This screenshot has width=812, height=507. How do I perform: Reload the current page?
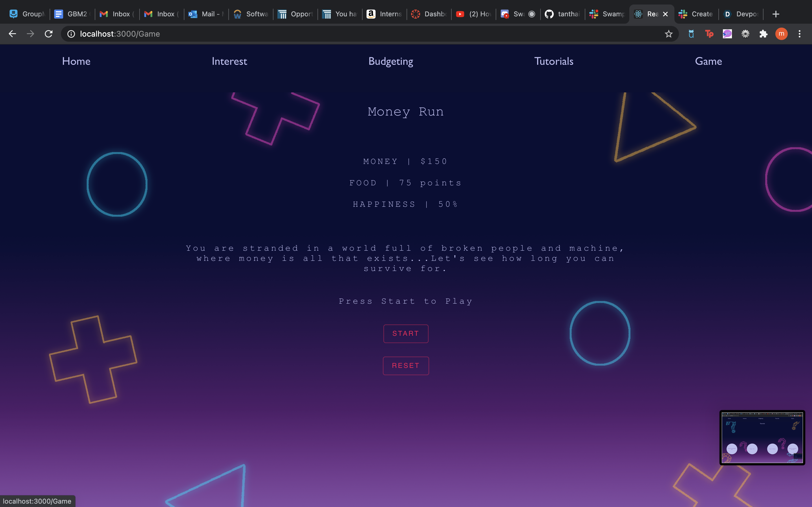point(49,34)
